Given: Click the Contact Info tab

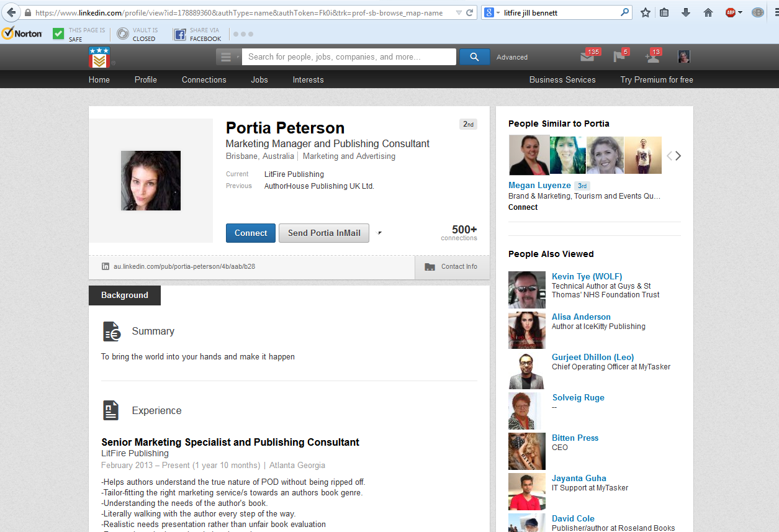Looking at the screenshot, I should [452, 267].
